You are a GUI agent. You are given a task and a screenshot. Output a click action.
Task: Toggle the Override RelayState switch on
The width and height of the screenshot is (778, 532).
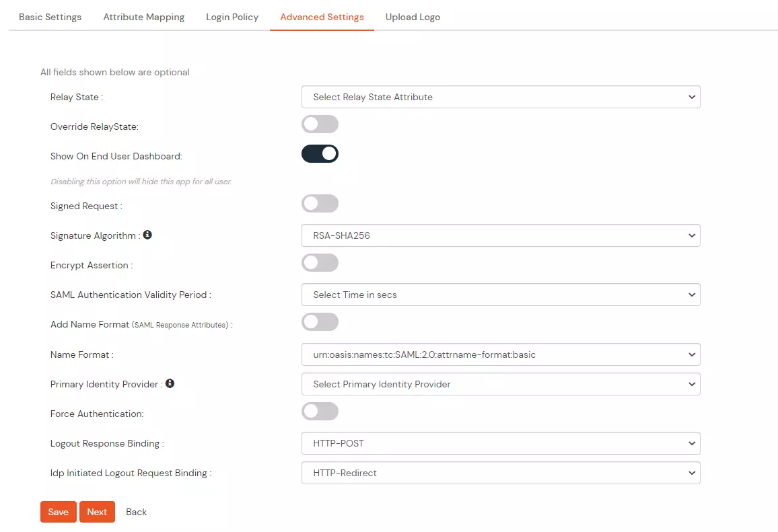click(x=320, y=124)
